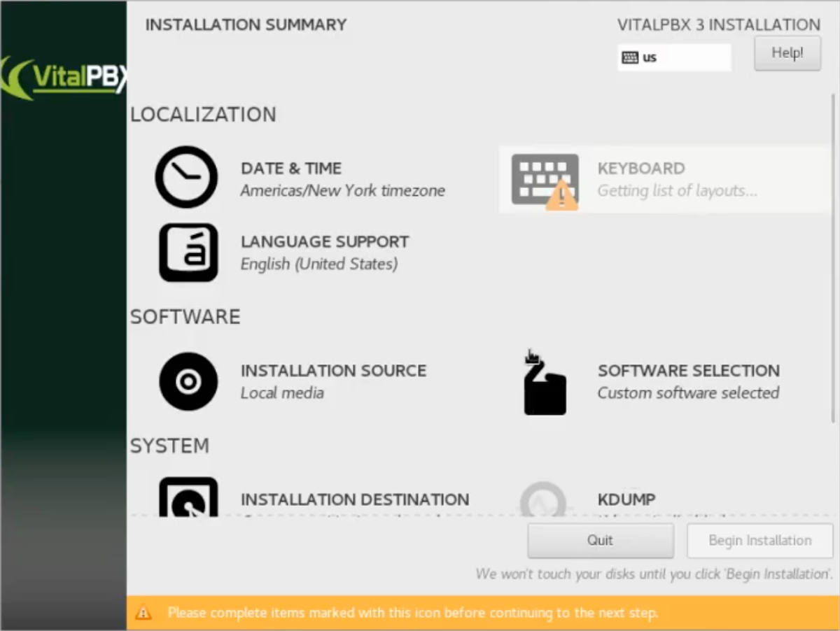This screenshot has width=840, height=631.
Task: Select the SOFTWARE SELECTION label
Action: pos(689,371)
